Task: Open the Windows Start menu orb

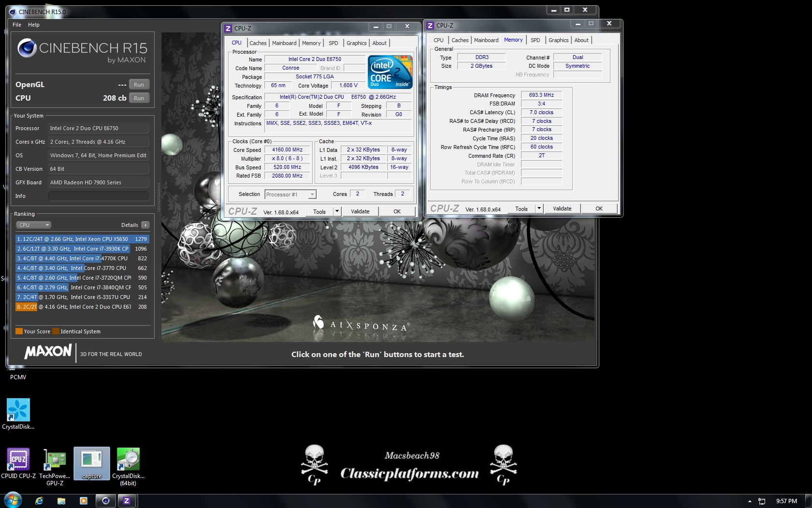Action: (13, 501)
